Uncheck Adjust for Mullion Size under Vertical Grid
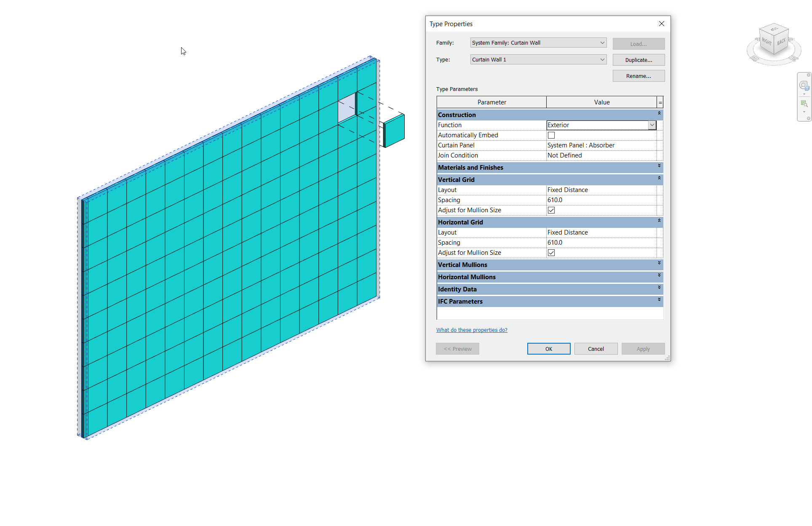 tap(551, 210)
